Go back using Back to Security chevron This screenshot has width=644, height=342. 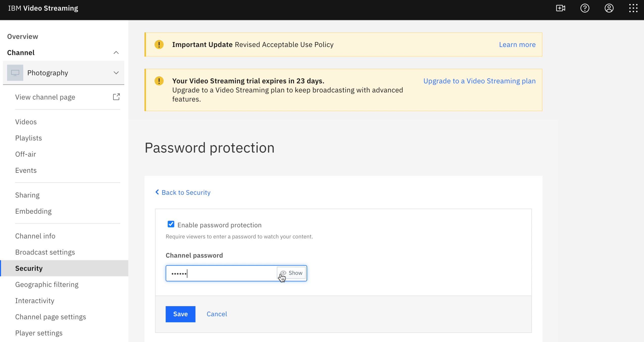tap(157, 192)
